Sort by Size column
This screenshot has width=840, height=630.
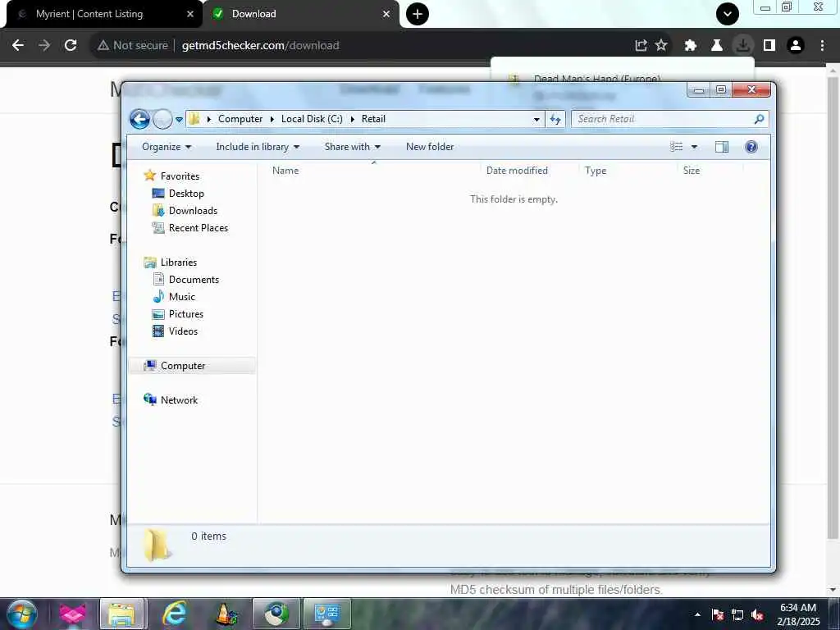[x=691, y=171]
